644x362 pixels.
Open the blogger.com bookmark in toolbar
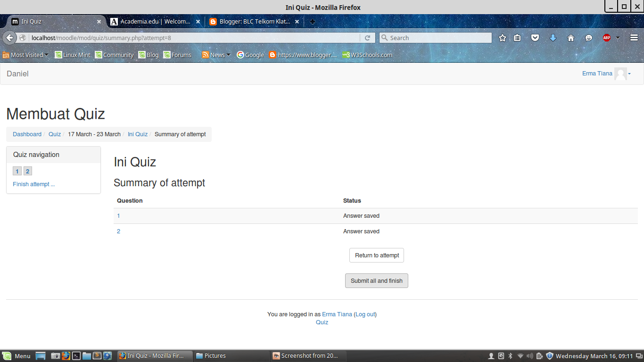click(x=303, y=55)
